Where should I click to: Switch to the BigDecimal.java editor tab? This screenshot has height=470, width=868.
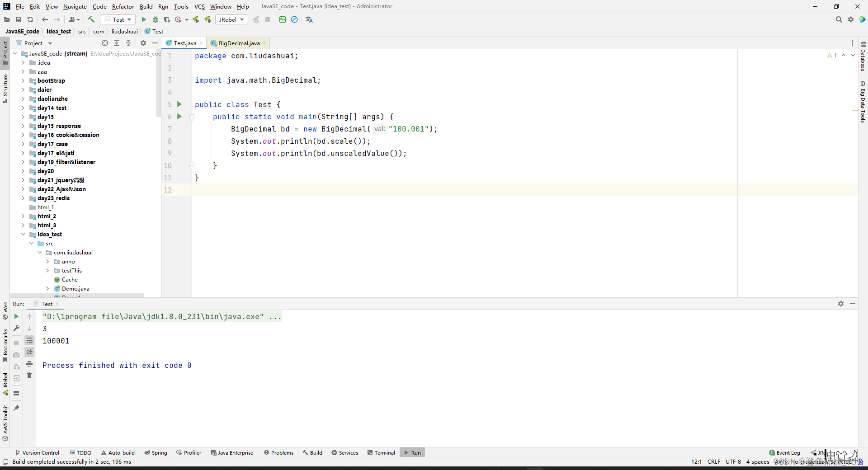239,43
